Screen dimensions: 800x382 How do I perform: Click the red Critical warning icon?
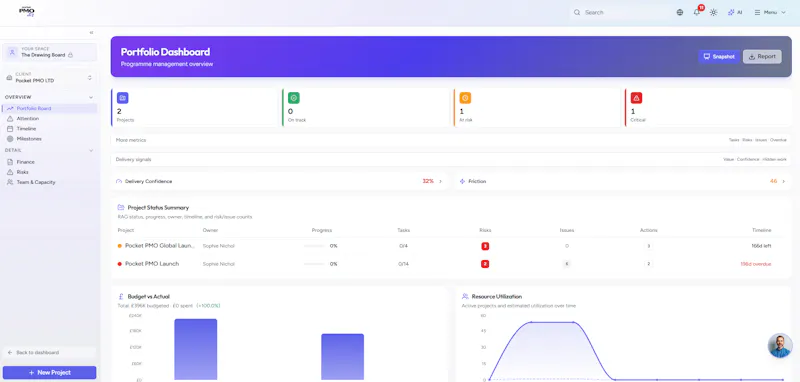(636, 98)
